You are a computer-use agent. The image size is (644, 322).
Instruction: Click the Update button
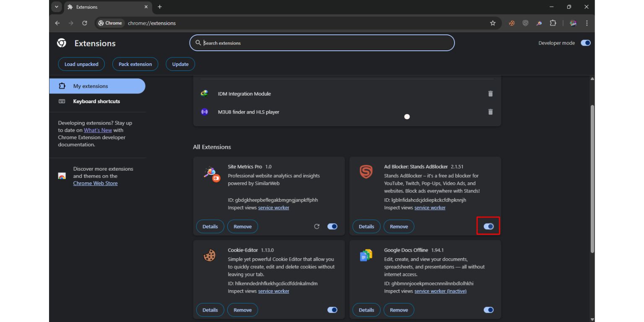pyautogui.click(x=180, y=64)
